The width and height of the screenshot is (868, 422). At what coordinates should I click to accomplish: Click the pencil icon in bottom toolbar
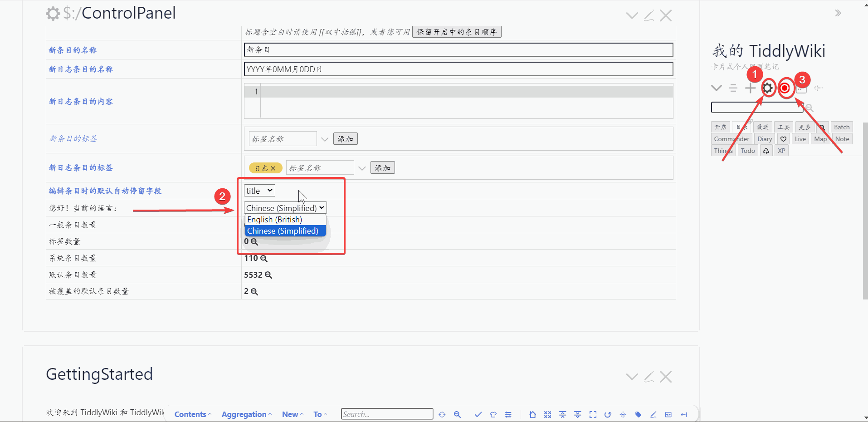653,414
